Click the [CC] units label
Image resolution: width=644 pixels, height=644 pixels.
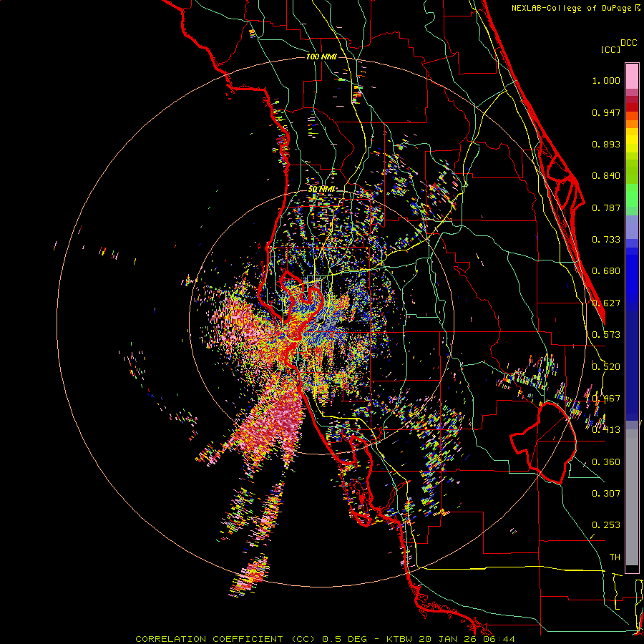pos(611,49)
